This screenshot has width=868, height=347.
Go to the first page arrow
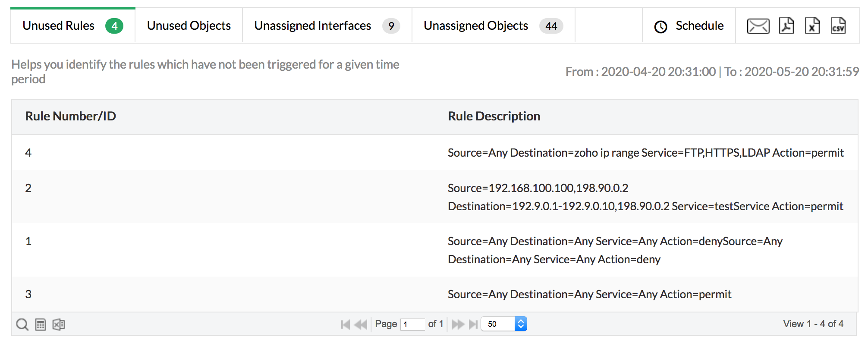tap(345, 324)
